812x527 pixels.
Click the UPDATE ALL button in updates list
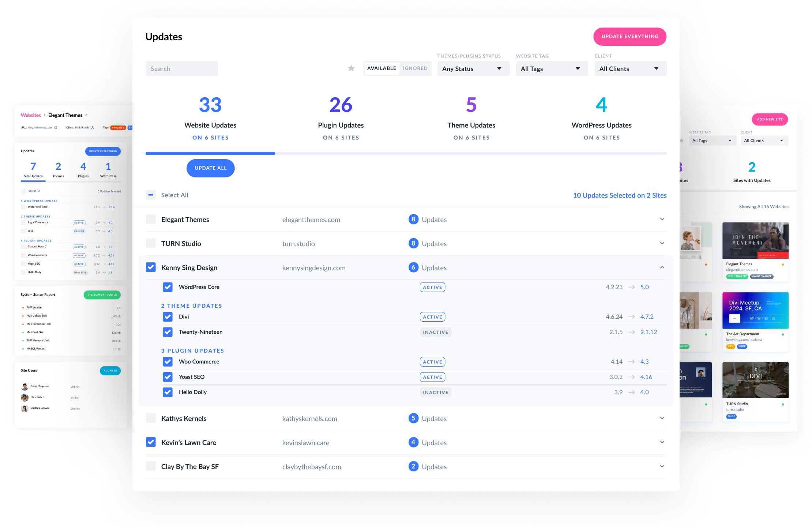pyautogui.click(x=211, y=168)
